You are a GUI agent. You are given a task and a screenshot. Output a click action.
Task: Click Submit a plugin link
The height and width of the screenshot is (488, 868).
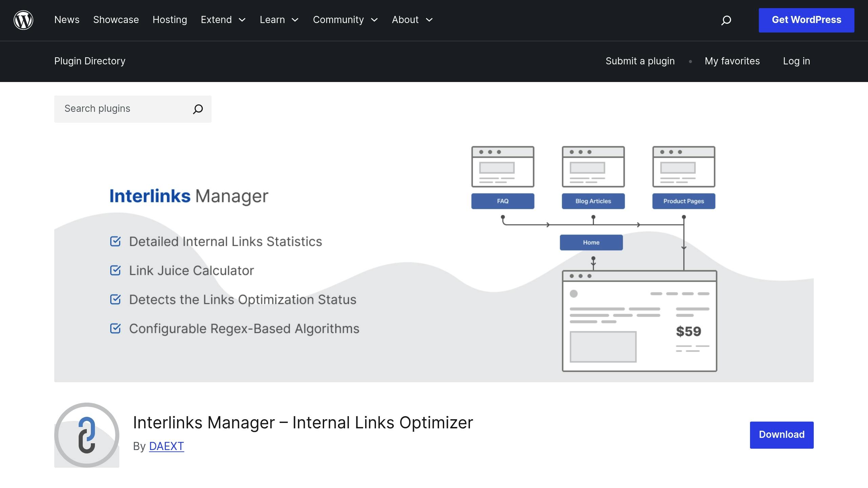click(x=640, y=61)
